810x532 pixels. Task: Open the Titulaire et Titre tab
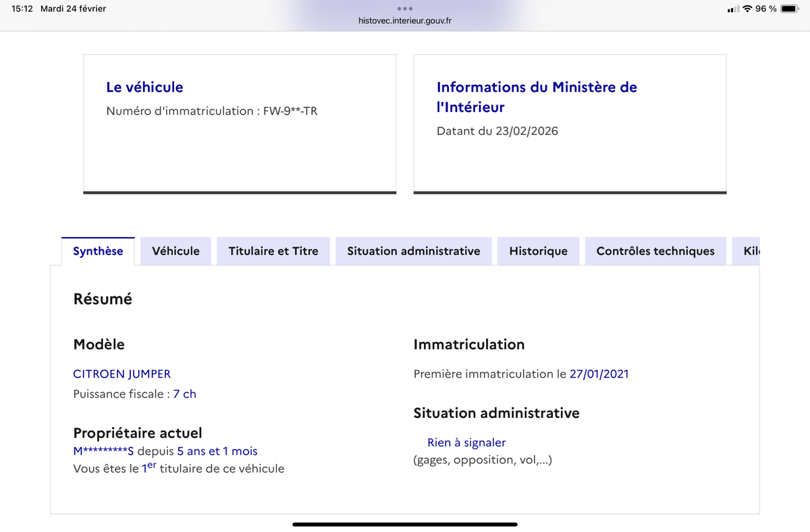pyautogui.click(x=273, y=250)
